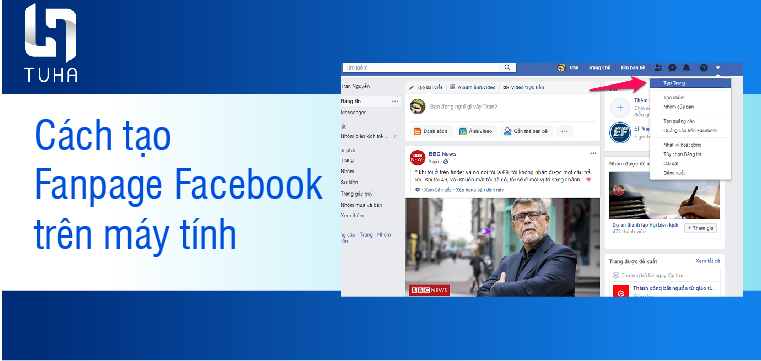Open suggested page "Thành đồng..." title
The height and width of the screenshot is (361, 761).
pos(674,288)
